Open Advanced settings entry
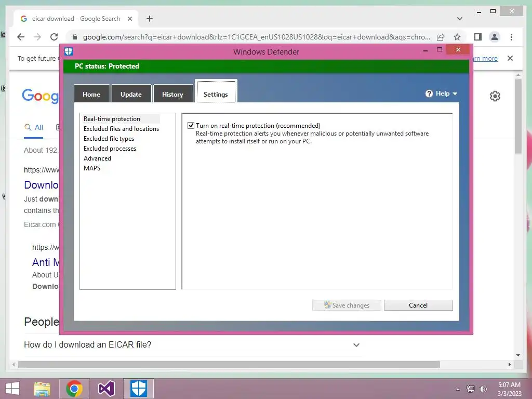Viewport: 532px width, 399px height. click(x=97, y=158)
